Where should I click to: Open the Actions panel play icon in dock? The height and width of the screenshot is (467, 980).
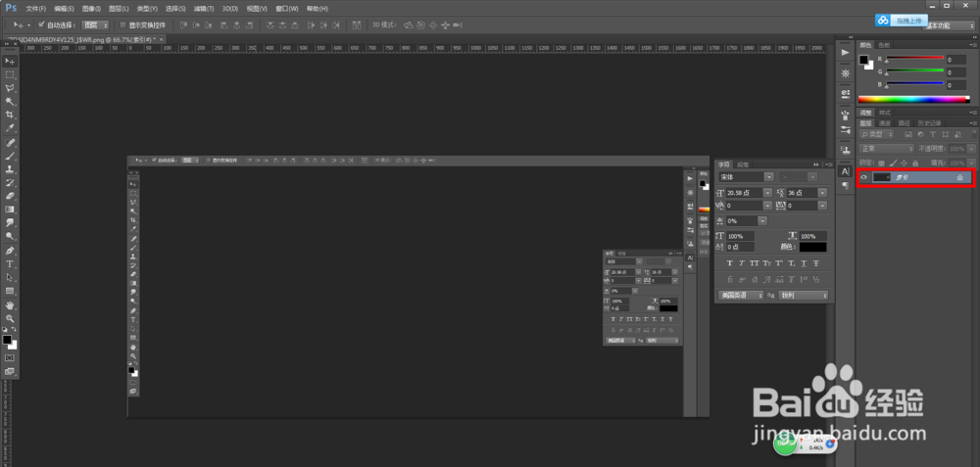pos(846,53)
